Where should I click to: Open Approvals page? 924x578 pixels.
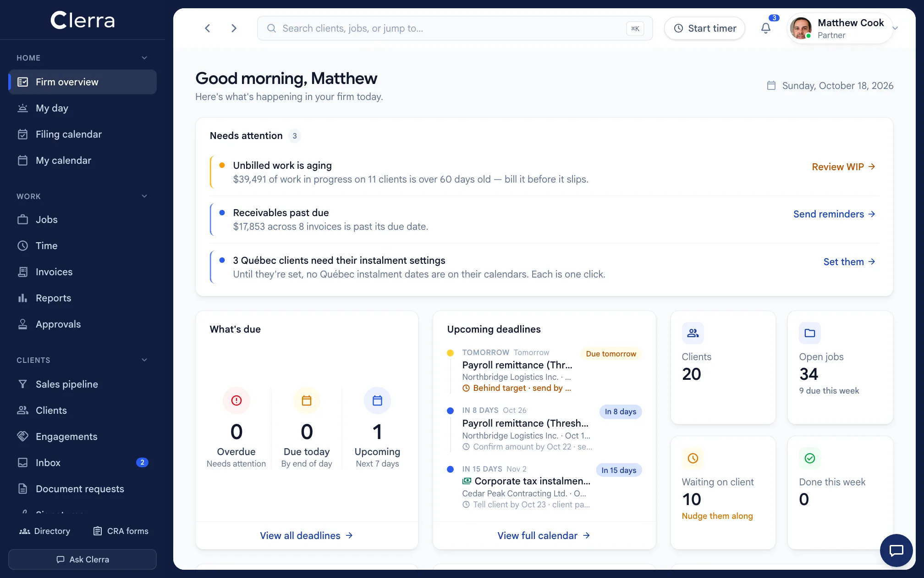tap(82, 324)
